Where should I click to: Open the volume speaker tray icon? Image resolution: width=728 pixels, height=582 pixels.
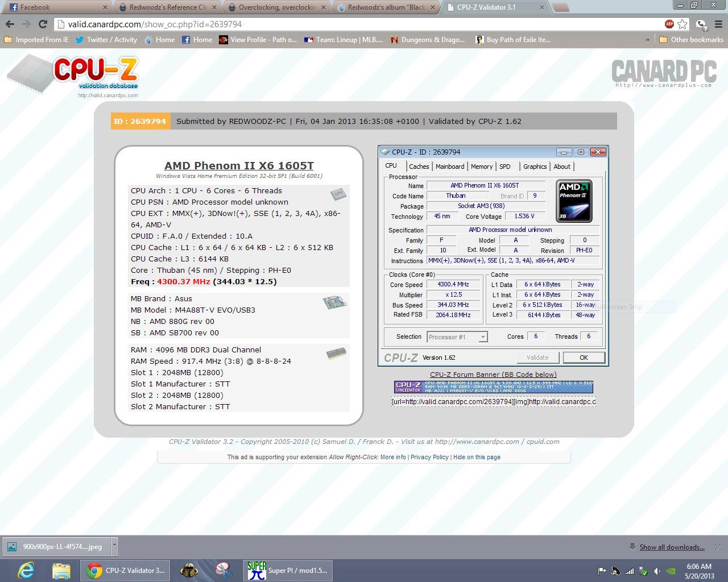pyautogui.click(x=657, y=571)
